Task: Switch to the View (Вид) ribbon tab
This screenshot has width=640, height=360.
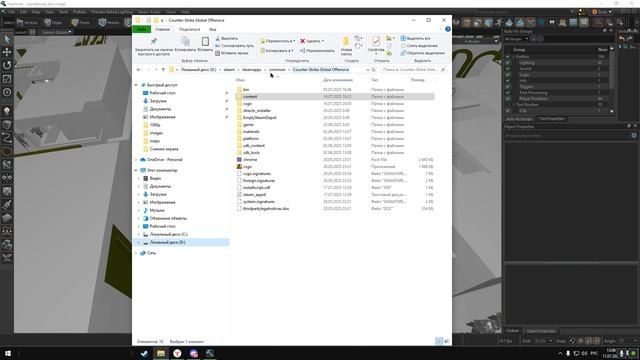Action: click(x=213, y=29)
